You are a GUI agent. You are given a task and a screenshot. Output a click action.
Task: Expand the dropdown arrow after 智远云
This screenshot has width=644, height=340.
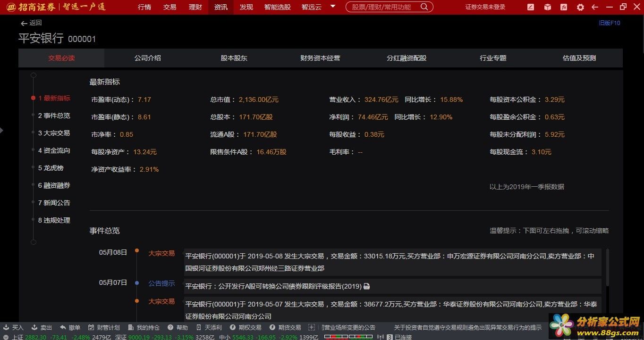[333, 7]
